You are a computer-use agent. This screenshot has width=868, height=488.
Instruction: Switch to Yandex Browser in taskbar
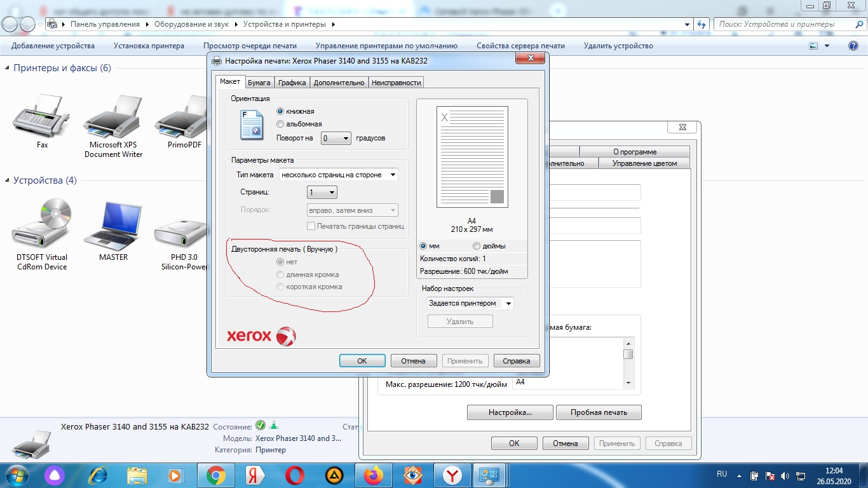coord(452,475)
